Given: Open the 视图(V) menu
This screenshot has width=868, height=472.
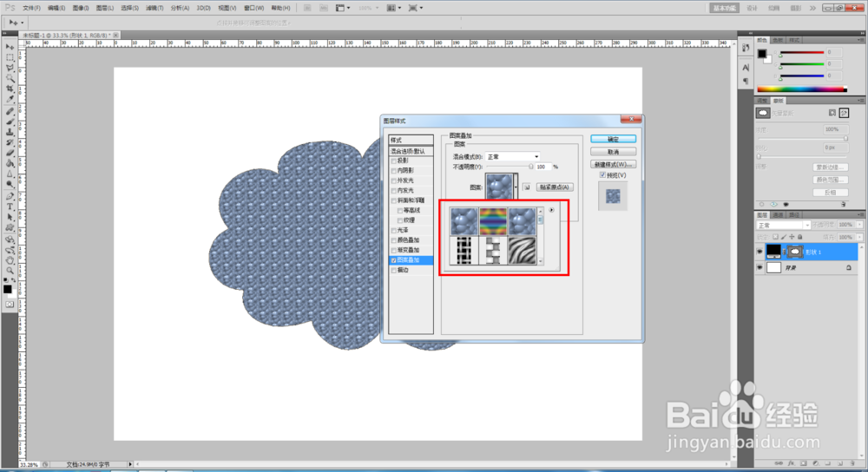Looking at the screenshot, I should [227, 9].
